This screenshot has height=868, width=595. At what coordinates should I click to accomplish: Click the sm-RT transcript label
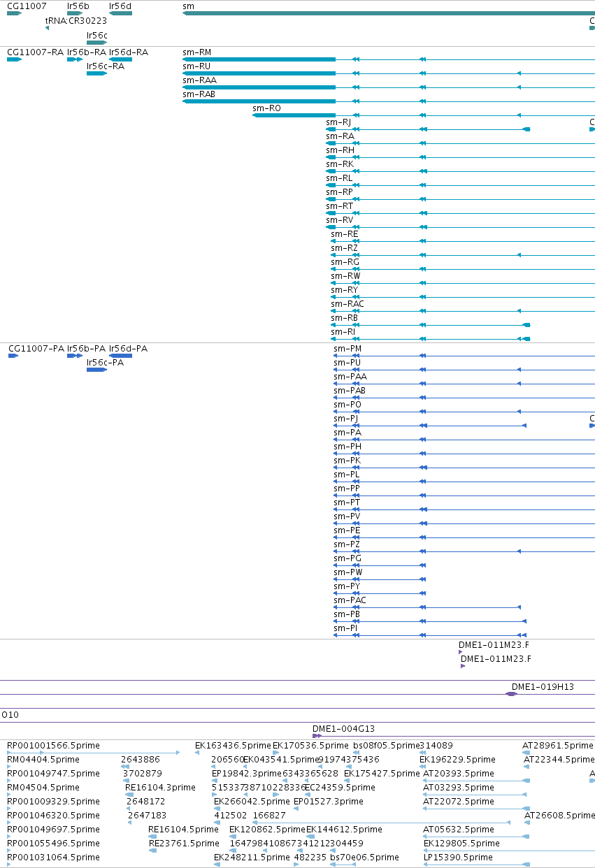tap(339, 206)
